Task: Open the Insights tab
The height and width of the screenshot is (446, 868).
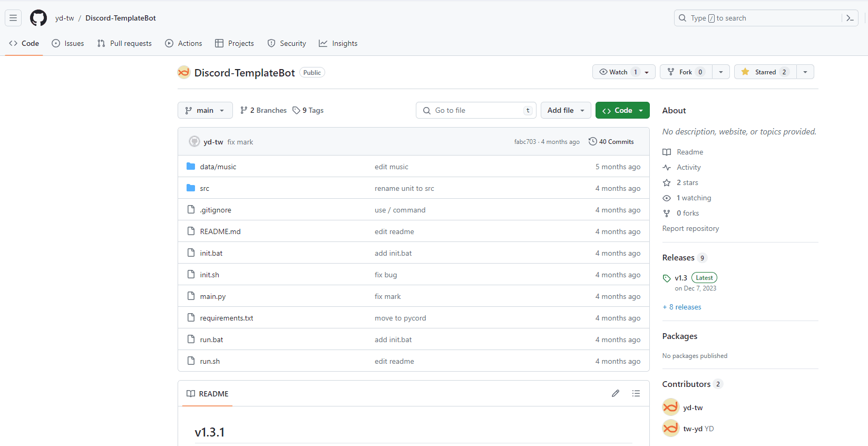Action: pos(338,43)
